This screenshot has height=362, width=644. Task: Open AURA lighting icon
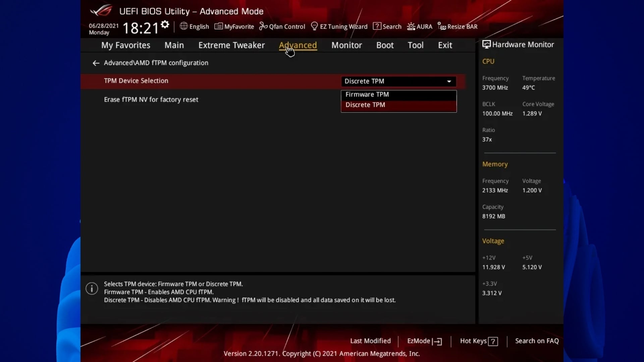click(411, 26)
